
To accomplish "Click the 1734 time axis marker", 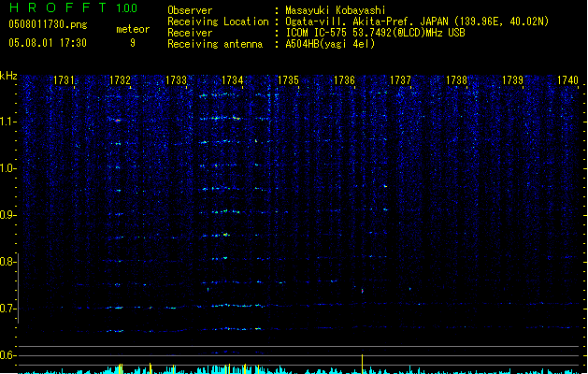I will coord(233,80).
